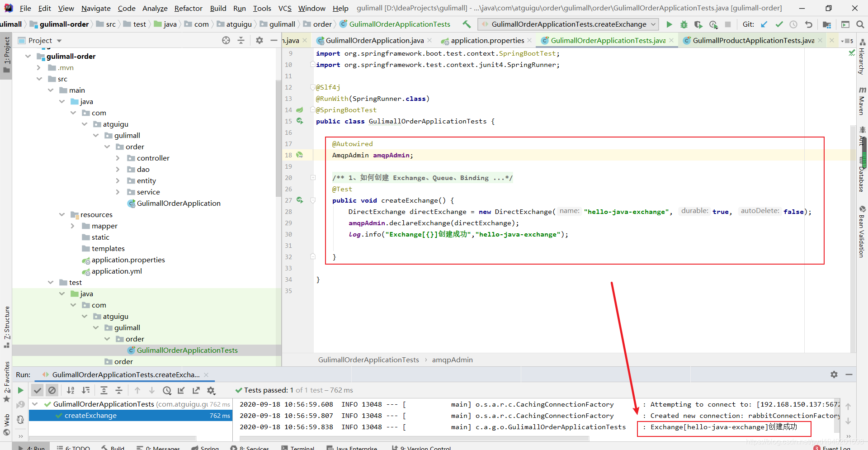Click GulimallOrderApplicationTests breadcrumb in nav bar

click(395, 24)
